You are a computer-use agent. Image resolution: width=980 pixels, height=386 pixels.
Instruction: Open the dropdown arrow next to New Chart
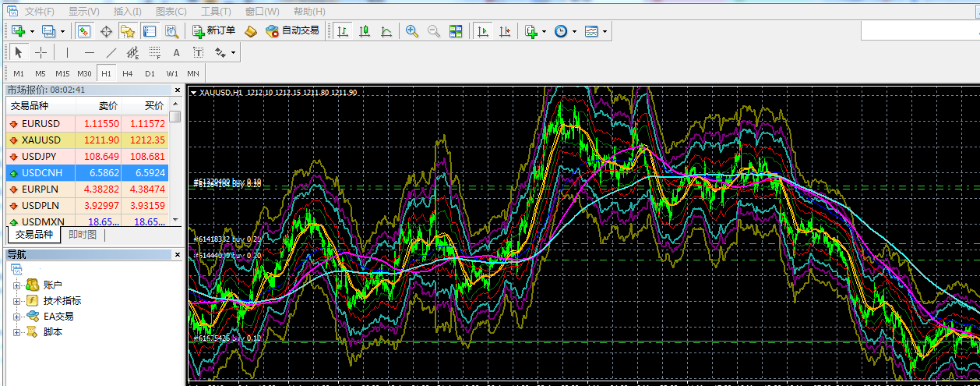(x=32, y=31)
